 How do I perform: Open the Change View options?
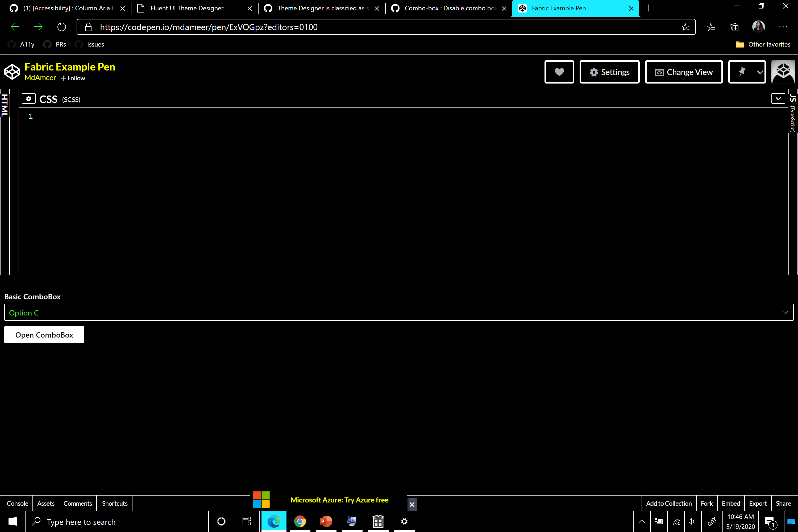[684, 72]
